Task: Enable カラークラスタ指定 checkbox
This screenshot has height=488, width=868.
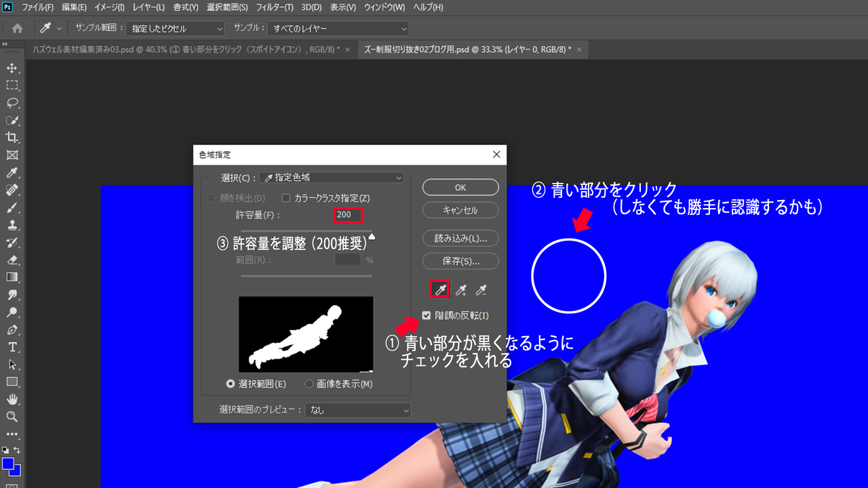Action: [286, 199]
